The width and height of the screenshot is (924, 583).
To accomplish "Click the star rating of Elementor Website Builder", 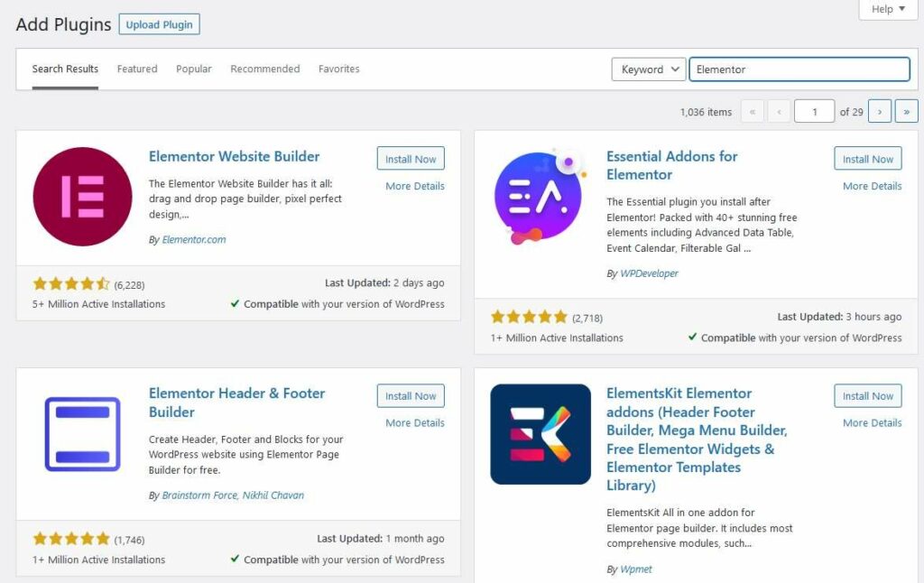I will click(71, 284).
